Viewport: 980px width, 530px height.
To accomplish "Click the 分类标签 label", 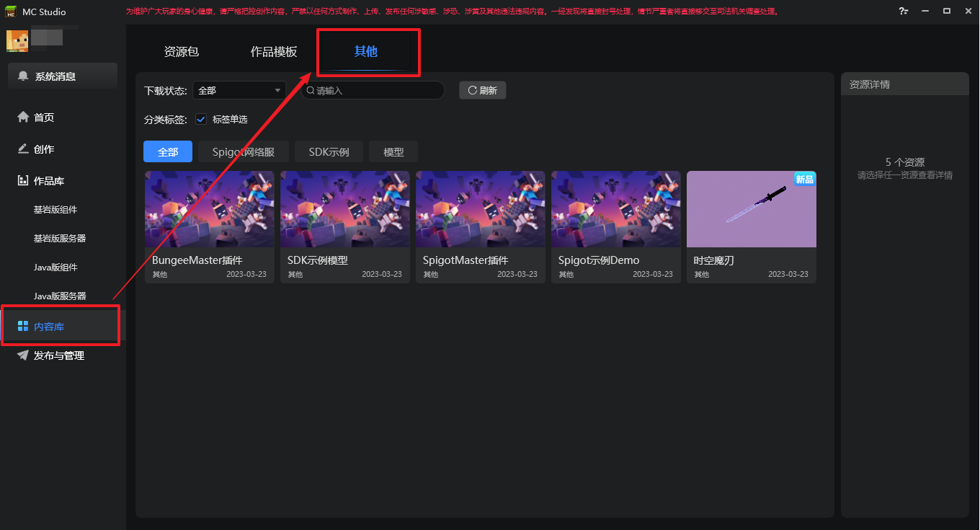I will [x=166, y=119].
